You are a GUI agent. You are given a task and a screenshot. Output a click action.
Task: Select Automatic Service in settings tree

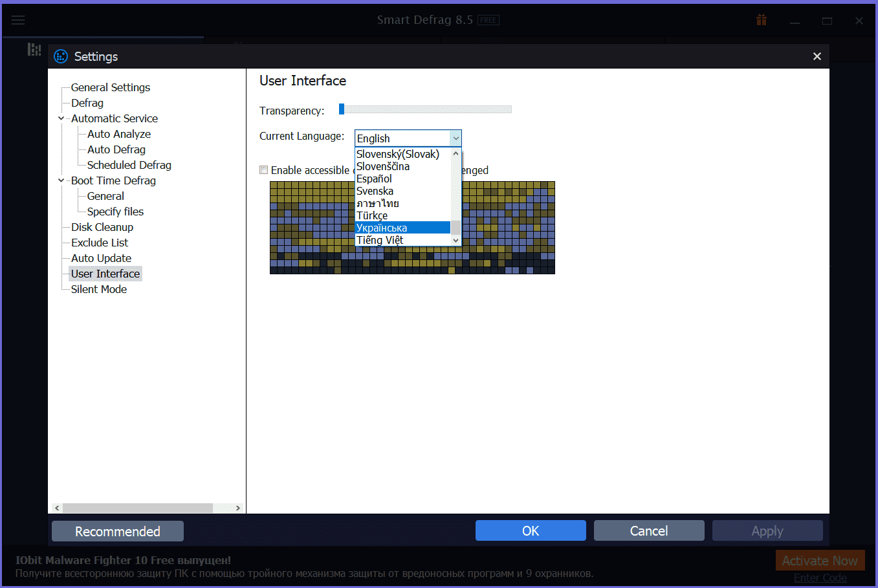click(115, 118)
